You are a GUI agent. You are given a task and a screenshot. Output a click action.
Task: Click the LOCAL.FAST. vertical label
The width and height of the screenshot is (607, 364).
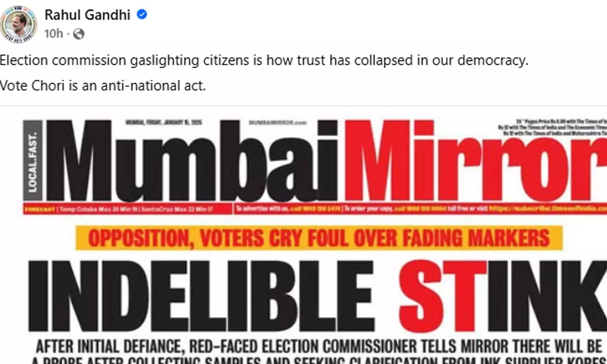33,161
